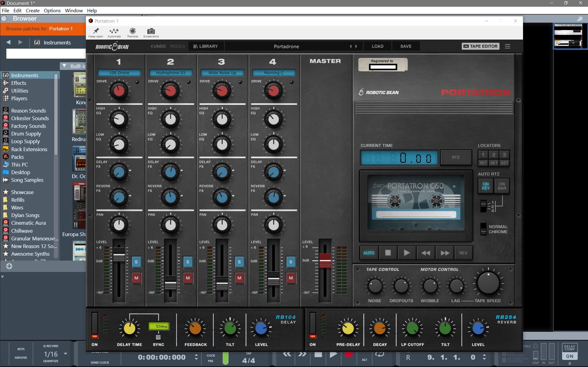Click the Keep open pin icon
This screenshot has width=588, height=367.
click(x=96, y=31)
